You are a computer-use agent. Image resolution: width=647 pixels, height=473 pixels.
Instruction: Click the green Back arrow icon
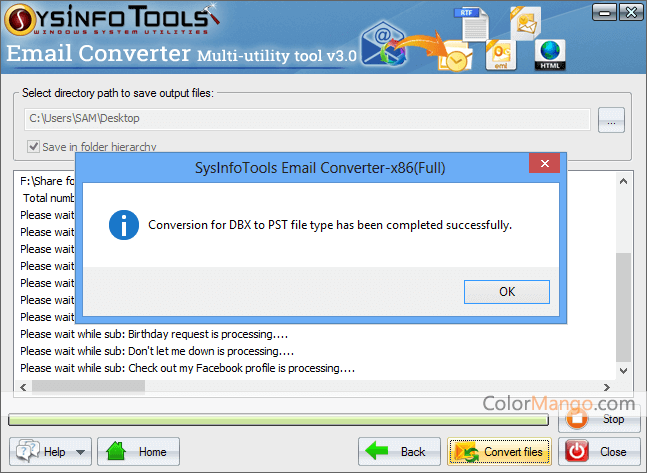click(377, 451)
